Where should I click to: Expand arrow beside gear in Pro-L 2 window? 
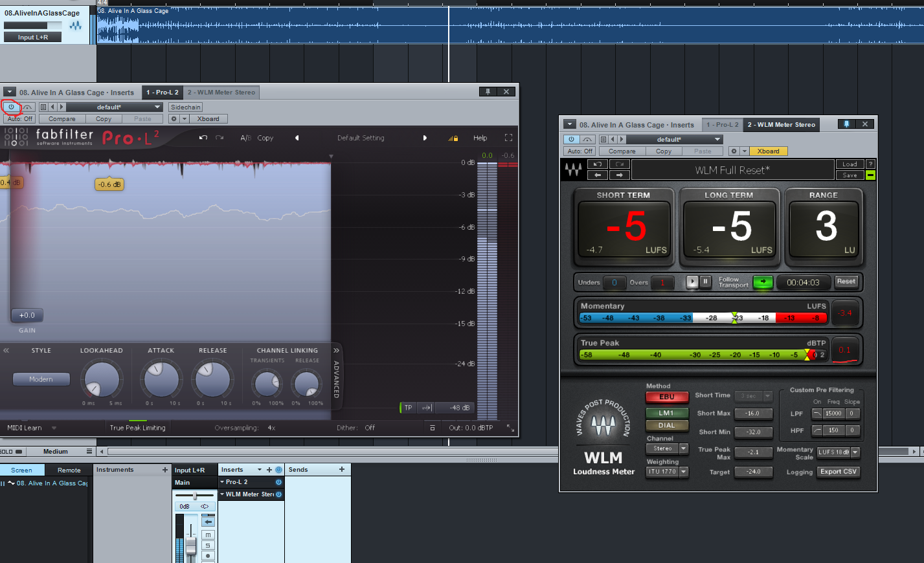185,118
